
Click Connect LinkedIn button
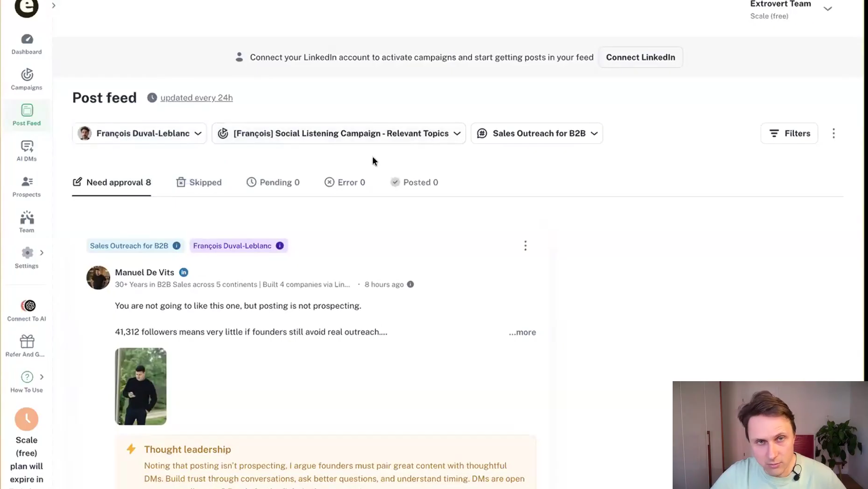pos(641,57)
